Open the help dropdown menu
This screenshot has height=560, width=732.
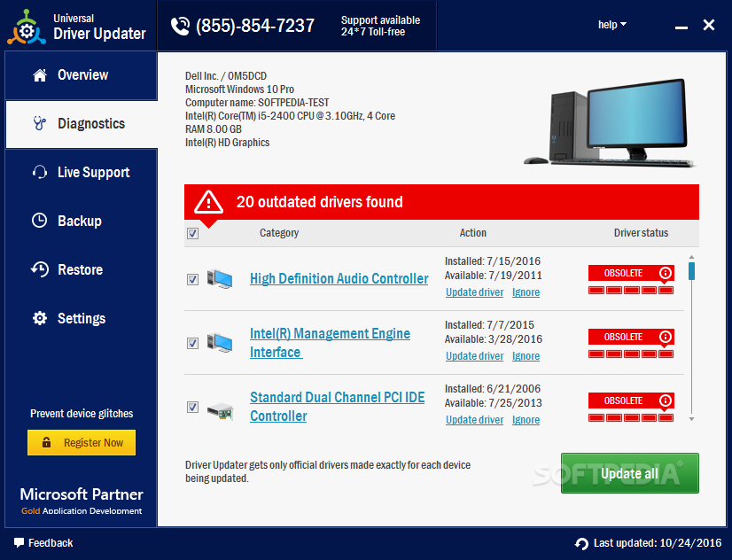point(612,25)
